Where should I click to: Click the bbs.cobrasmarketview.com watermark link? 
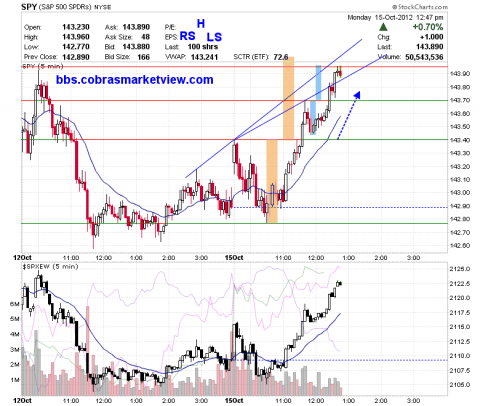pyautogui.click(x=134, y=80)
